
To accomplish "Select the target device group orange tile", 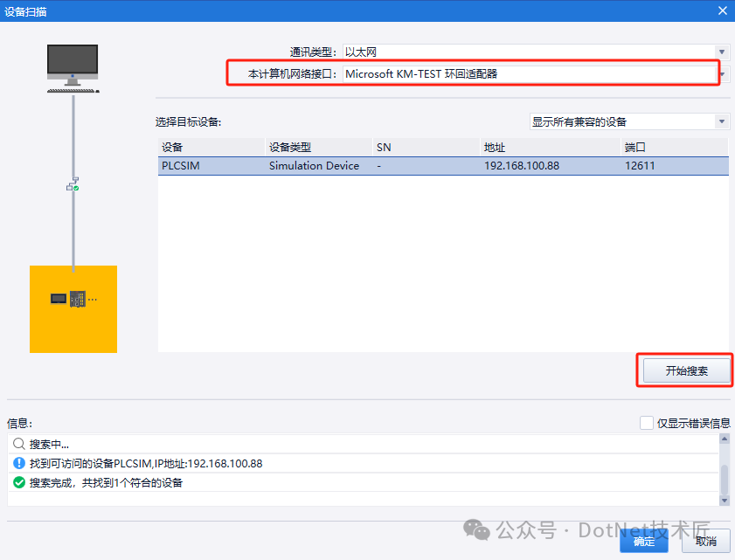I will pyautogui.click(x=73, y=309).
